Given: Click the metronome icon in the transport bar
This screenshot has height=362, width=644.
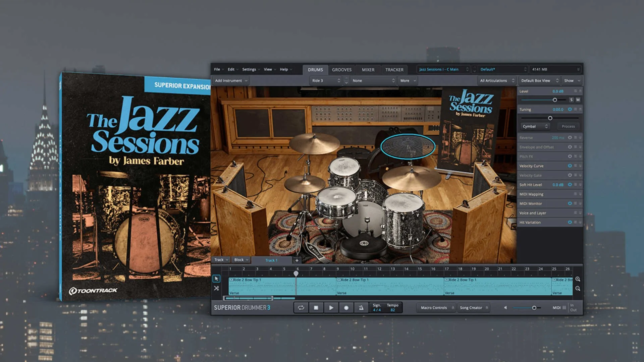Looking at the screenshot, I should pos(362,307).
